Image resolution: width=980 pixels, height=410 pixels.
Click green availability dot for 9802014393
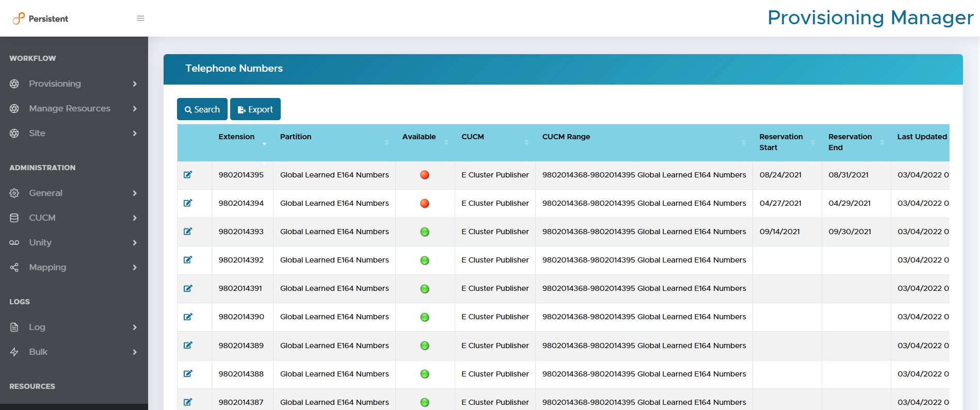(425, 232)
